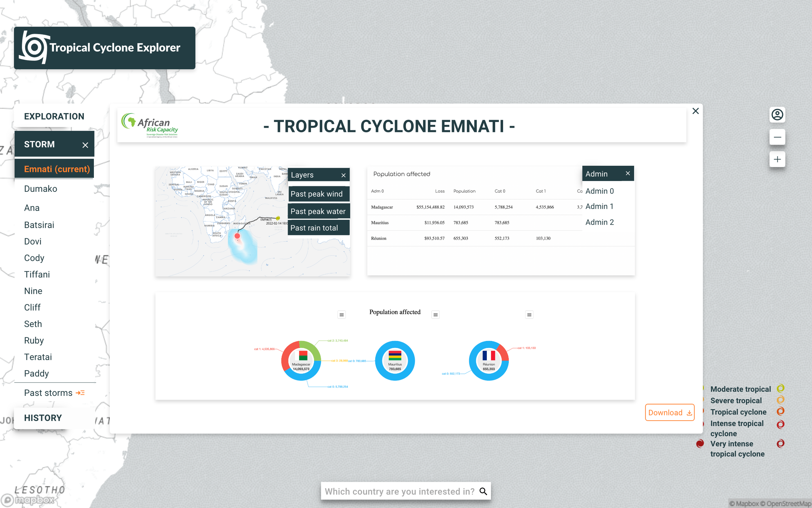This screenshot has height=508, width=812.
Task: Click the Severe tropical storm legend icon
Action: (x=780, y=400)
